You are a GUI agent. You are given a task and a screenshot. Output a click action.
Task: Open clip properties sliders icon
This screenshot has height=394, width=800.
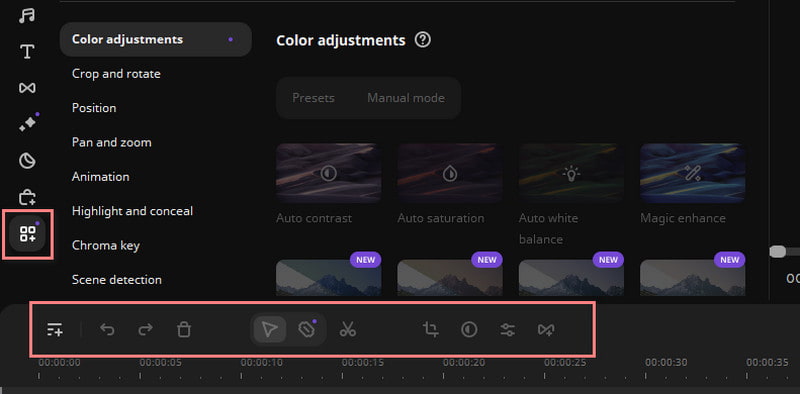pyautogui.click(x=508, y=330)
